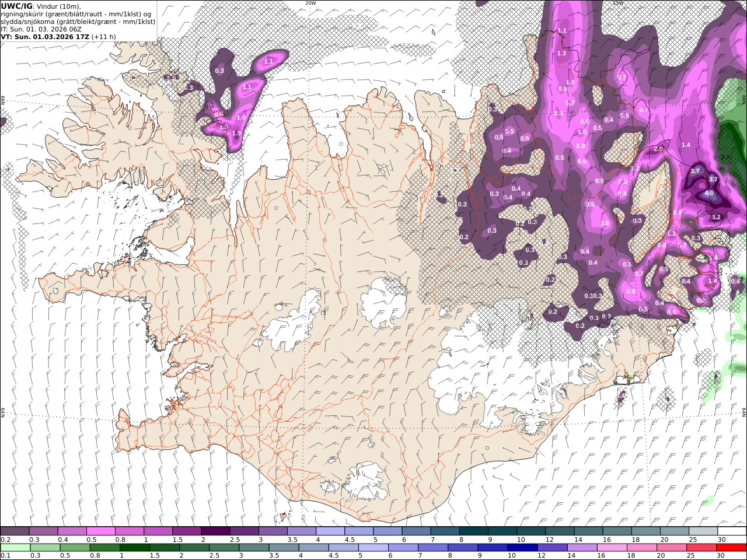747x560 pixels.
Task: Click the bright pink 0.5 swatch in upper legend
Action: tap(100, 531)
